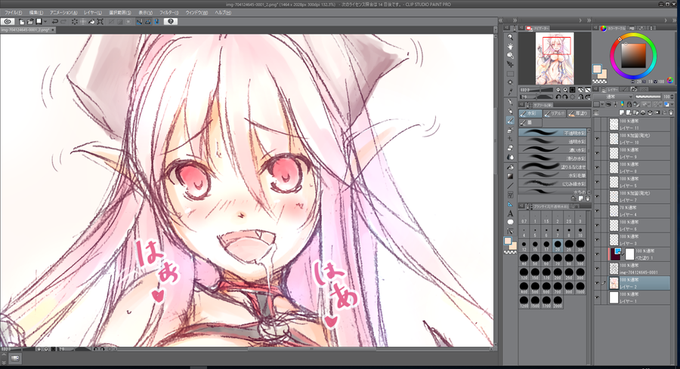Select the Text tool (A icon)
Screen dimensions: 680x369
pyautogui.click(x=510, y=213)
